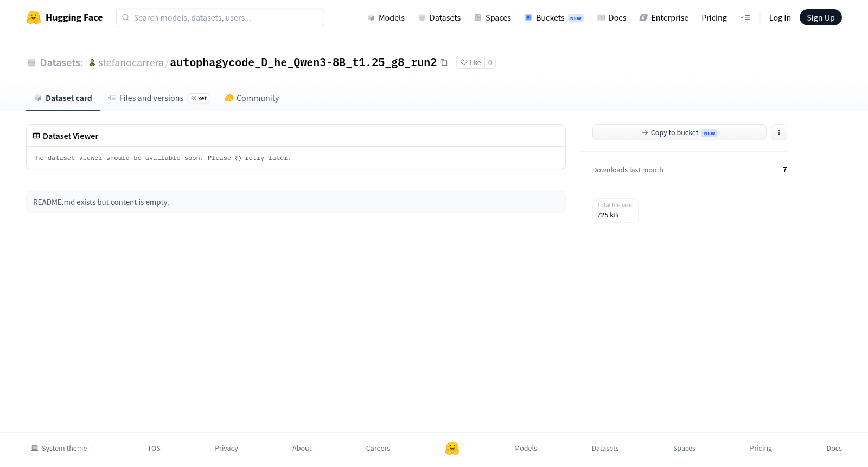Click the Datasets breadcrumb database icon
The width and height of the screenshot is (868, 467).
(x=31, y=62)
